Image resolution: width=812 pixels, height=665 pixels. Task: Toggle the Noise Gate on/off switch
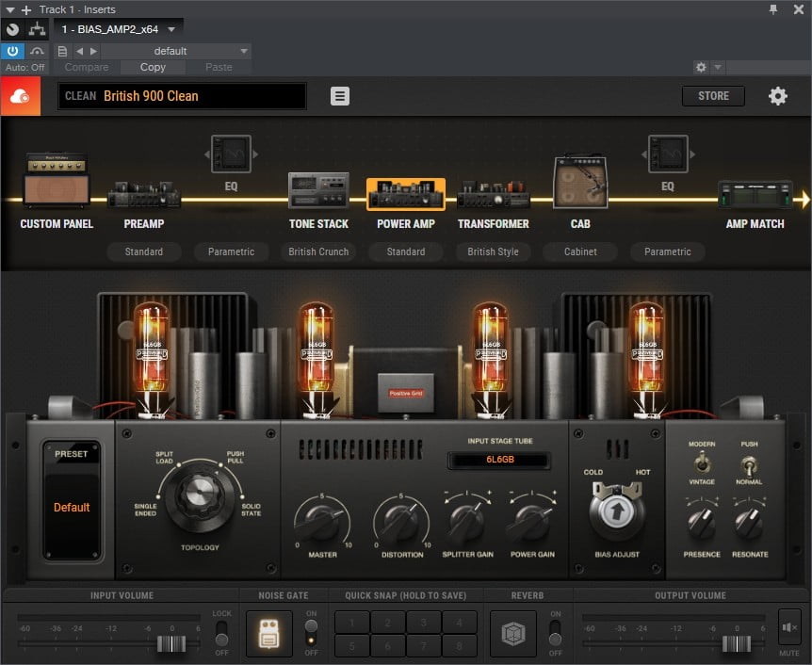click(x=311, y=633)
